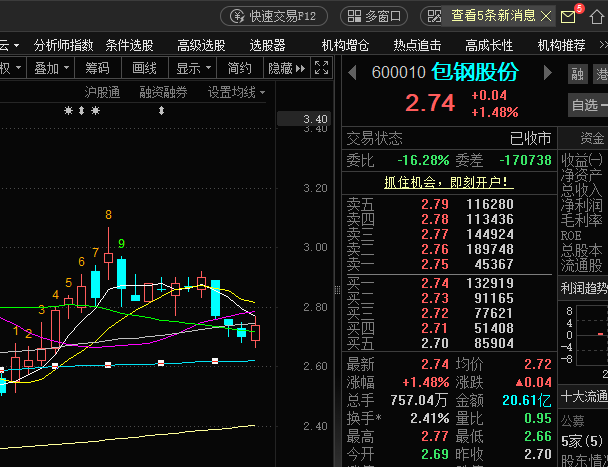The width and height of the screenshot is (608, 467).
Task: Select the 卖二 price 2.76
Action: coord(435,249)
